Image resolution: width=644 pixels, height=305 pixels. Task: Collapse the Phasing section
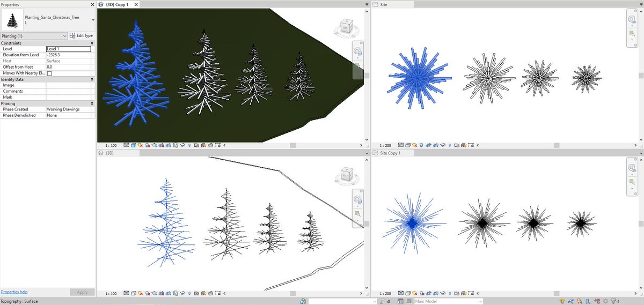tap(92, 103)
